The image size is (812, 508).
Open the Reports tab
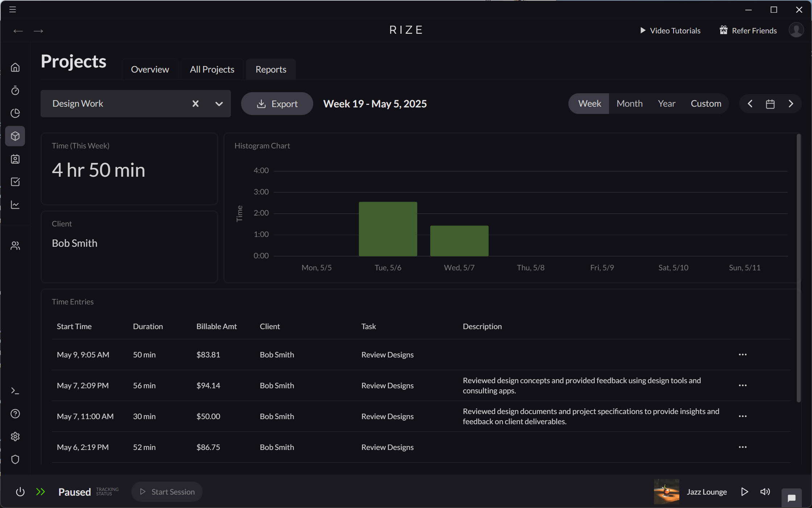[270, 69]
